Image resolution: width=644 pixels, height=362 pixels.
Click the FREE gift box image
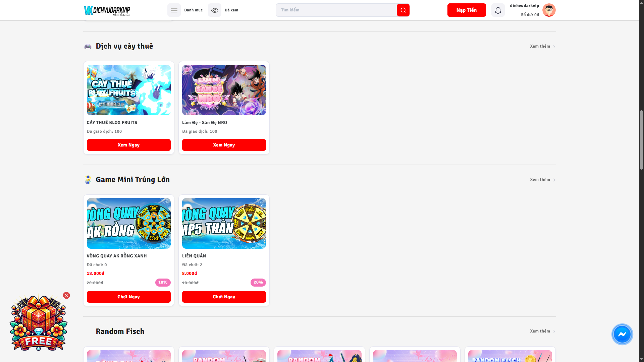point(38,323)
